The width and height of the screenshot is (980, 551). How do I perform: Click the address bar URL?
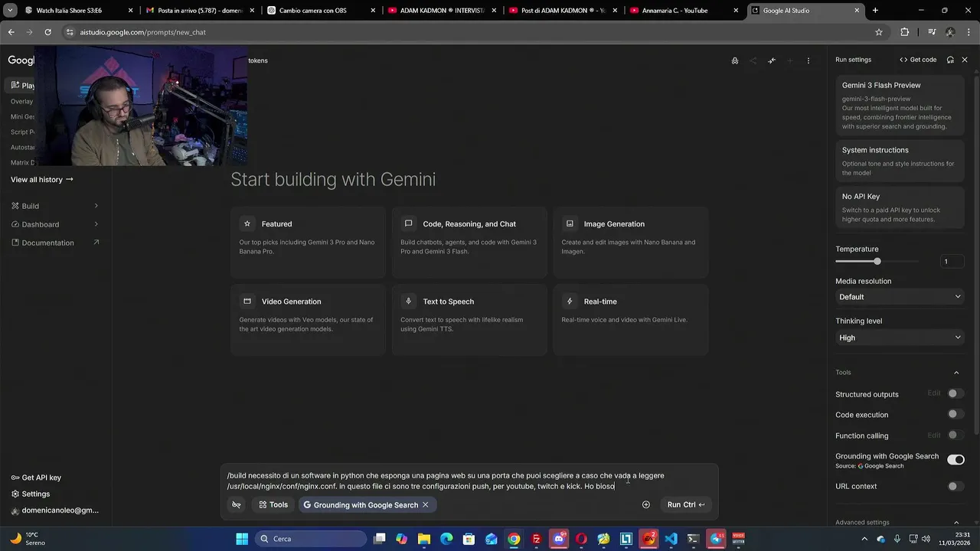point(142,32)
